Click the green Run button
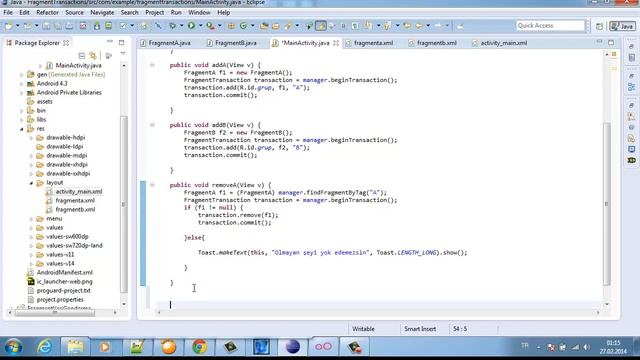640x360 pixels. pos(191,26)
